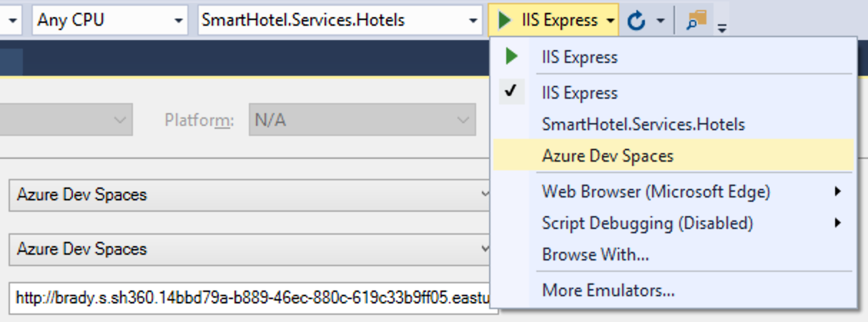Click the find in files toolbar icon
The height and width of the screenshot is (322, 868).
click(x=696, y=20)
